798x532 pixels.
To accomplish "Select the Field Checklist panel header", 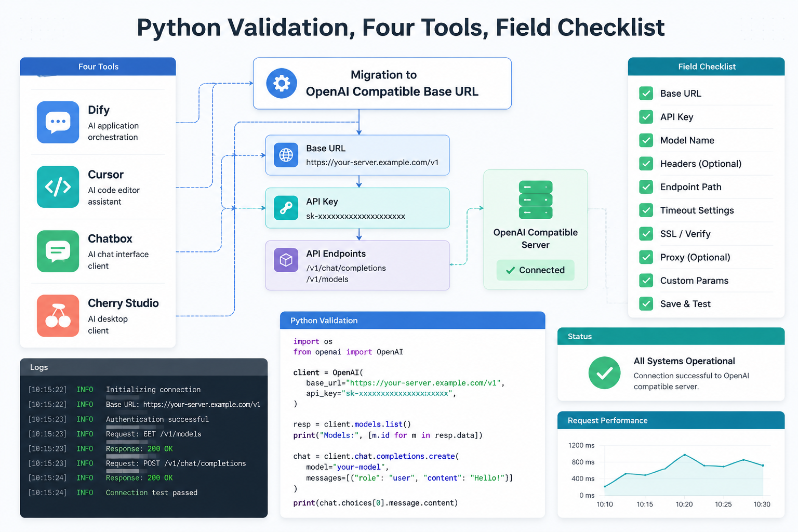I will 707,66.
